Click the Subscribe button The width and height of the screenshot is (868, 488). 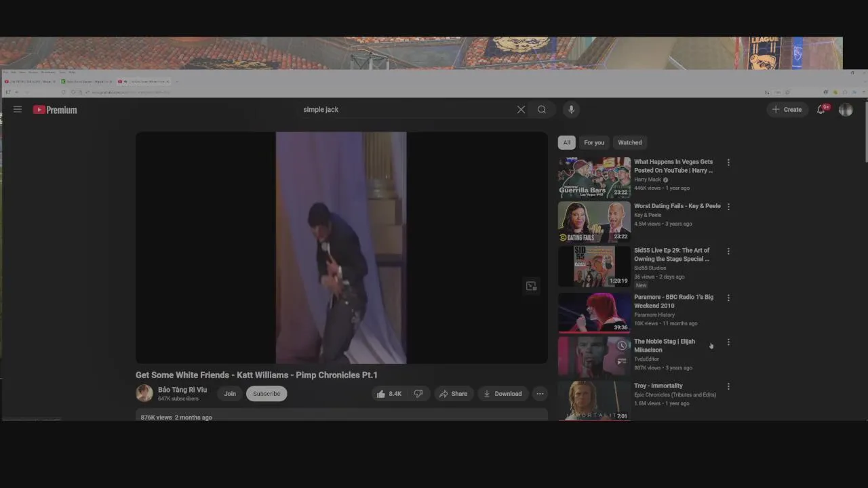(x=267, y=394)
